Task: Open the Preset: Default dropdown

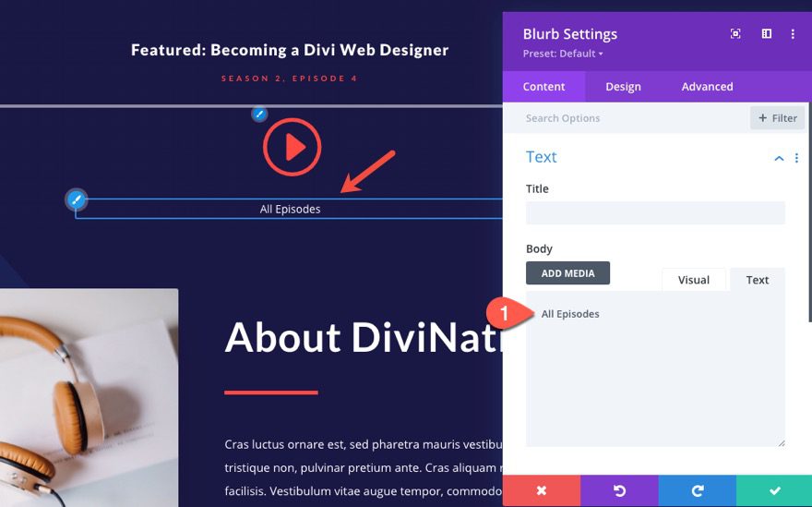Action: [562, 54]
